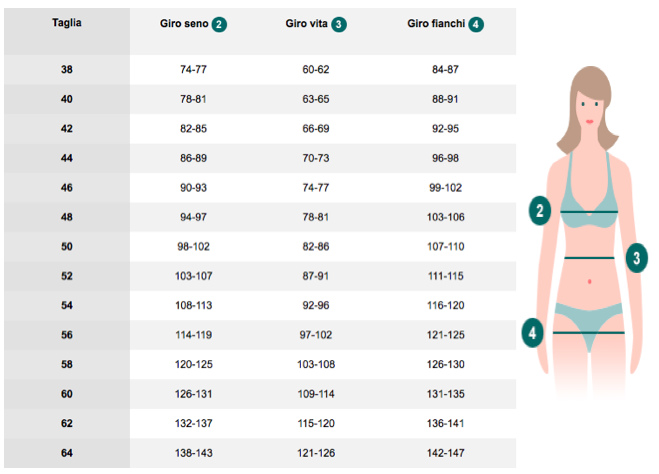Click hip value 142-147 for size 64
This screenshot has width=659, height=474.
(445, 453)
